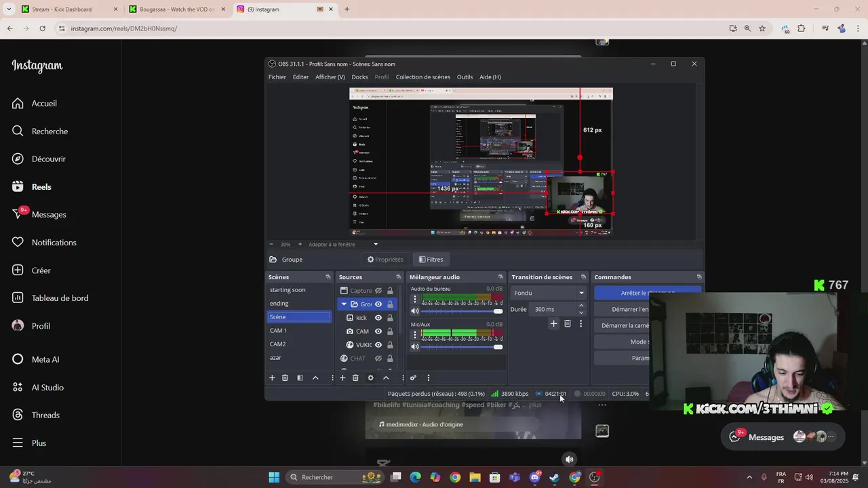Open the preview scaling dropdown arrow
868x488 pixels.
coord(376,244)
